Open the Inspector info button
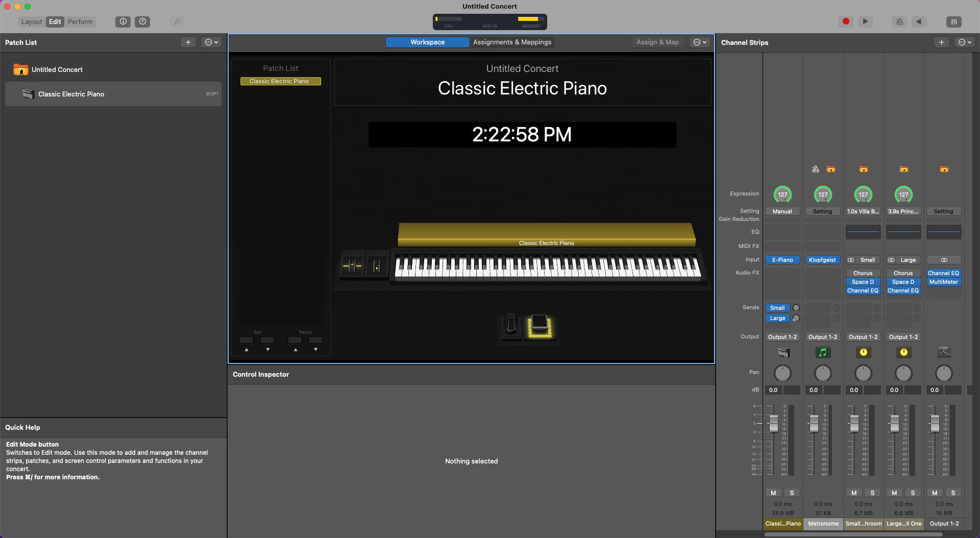The height and width of the screenshot is (538, 980). (x=123, y=21)
